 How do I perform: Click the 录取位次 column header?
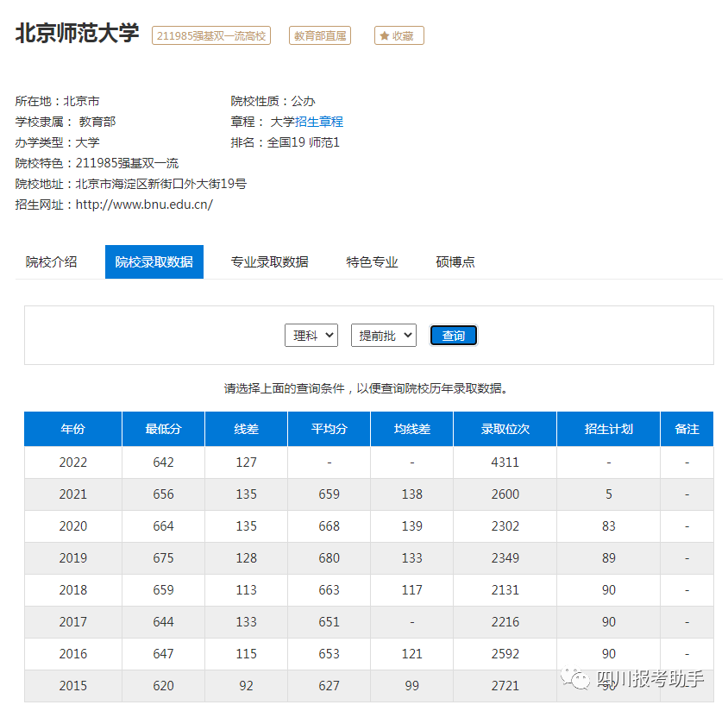pos(505,429)
